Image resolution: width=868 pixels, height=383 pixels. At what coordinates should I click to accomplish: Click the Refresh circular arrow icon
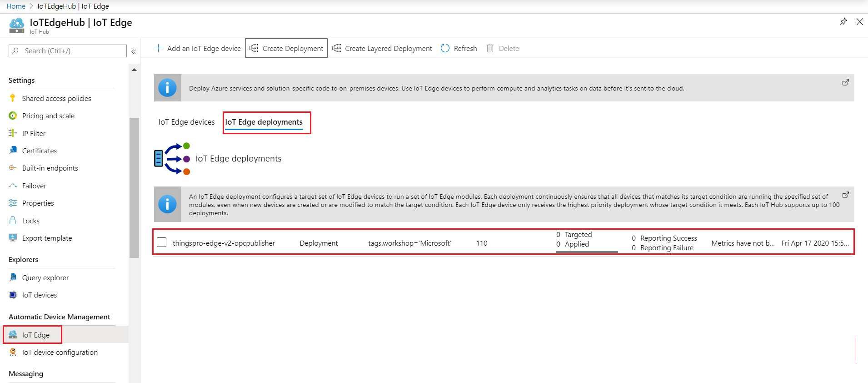(445, 48)
